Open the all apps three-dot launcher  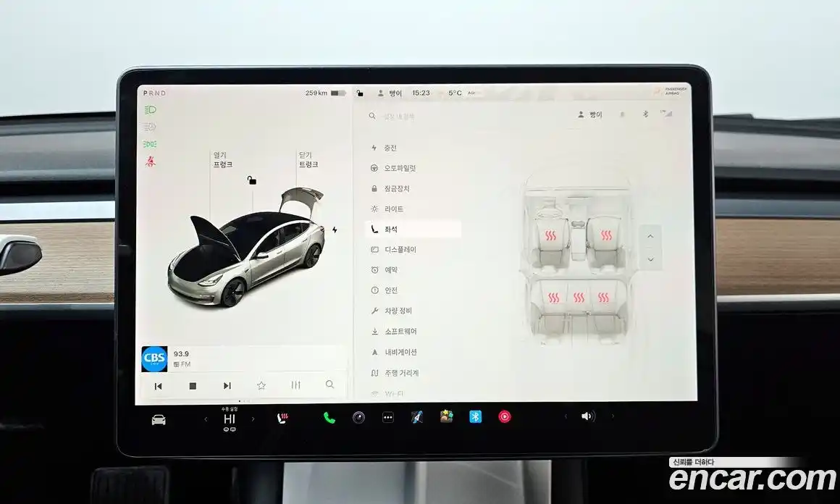(388, 417)
